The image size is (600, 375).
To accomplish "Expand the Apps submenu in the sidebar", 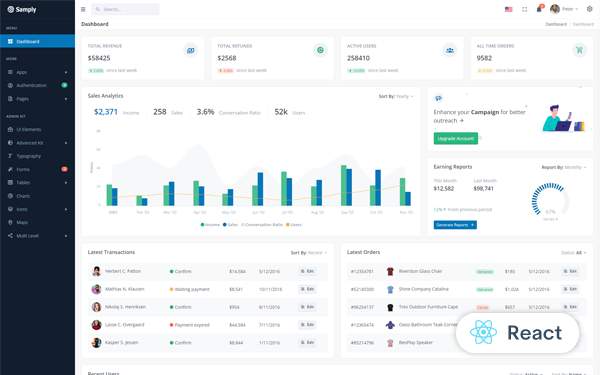I will pyautogui.click(x=38, y=72).
